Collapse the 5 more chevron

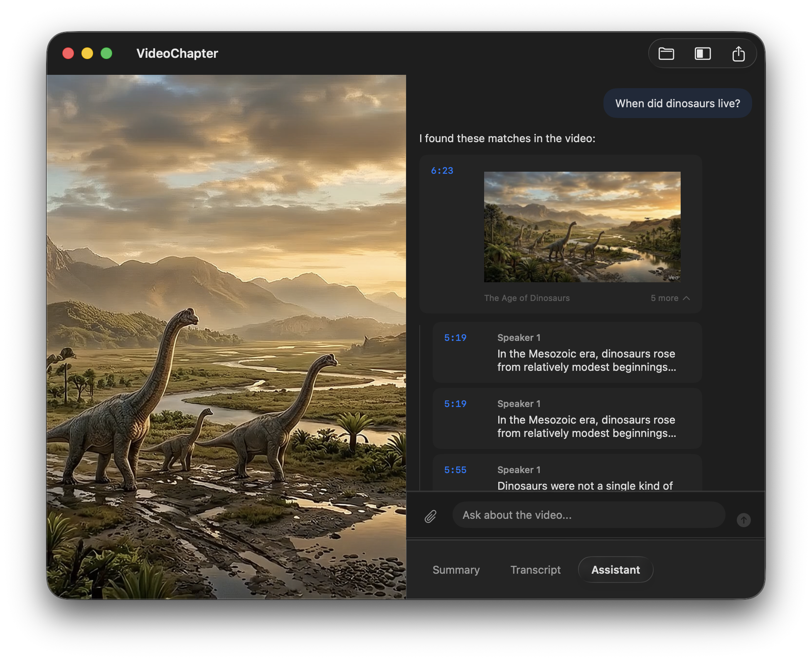[x=687, y=298]
